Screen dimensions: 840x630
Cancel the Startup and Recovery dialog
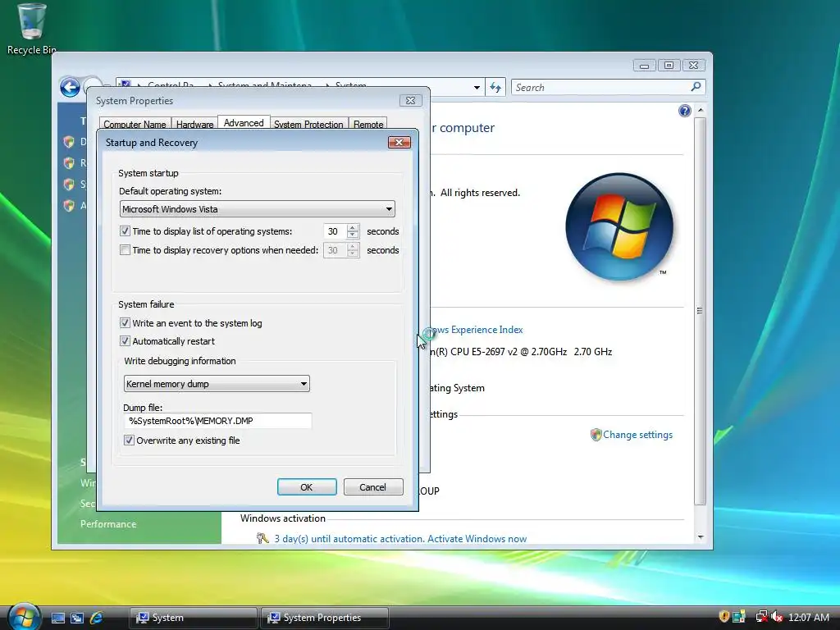click(x=373, y=487)
